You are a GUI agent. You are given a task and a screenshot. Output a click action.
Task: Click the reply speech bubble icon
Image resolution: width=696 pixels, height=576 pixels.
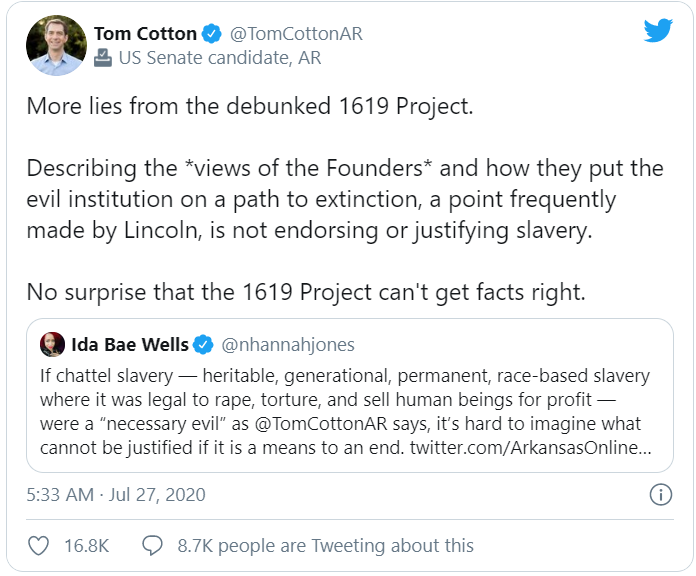pos(152,545)
